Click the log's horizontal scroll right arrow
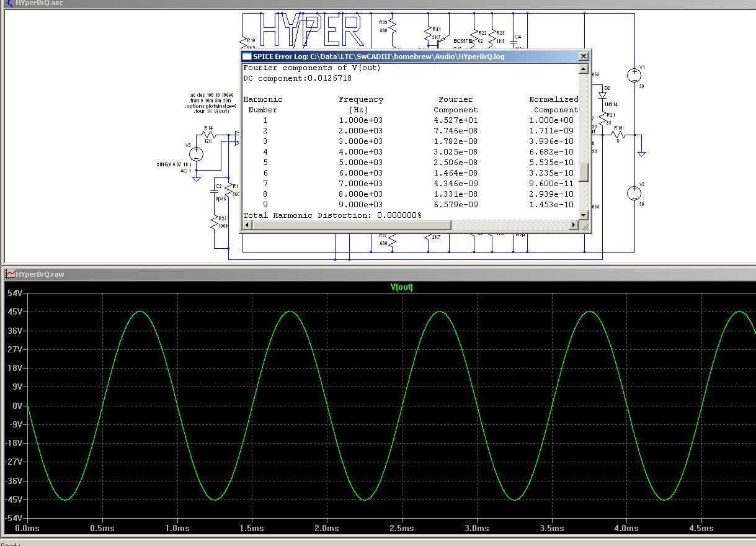 point(573,225)
